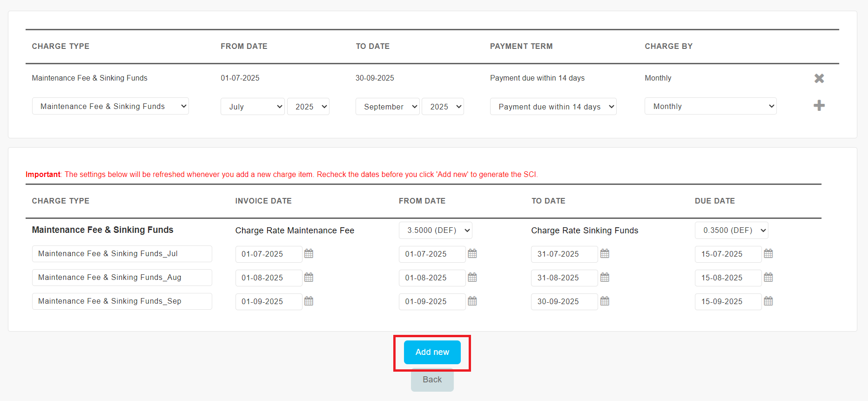
Task: Remove the Maintenance Fee charge row
Action: point(819,78)
